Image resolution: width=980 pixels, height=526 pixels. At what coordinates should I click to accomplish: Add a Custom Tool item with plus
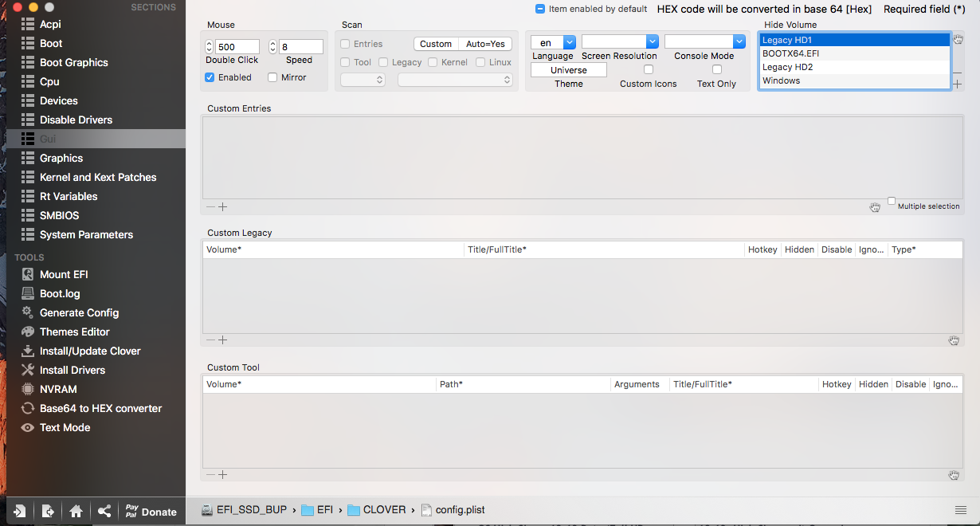pyautogui.click(x=223, y=475)
